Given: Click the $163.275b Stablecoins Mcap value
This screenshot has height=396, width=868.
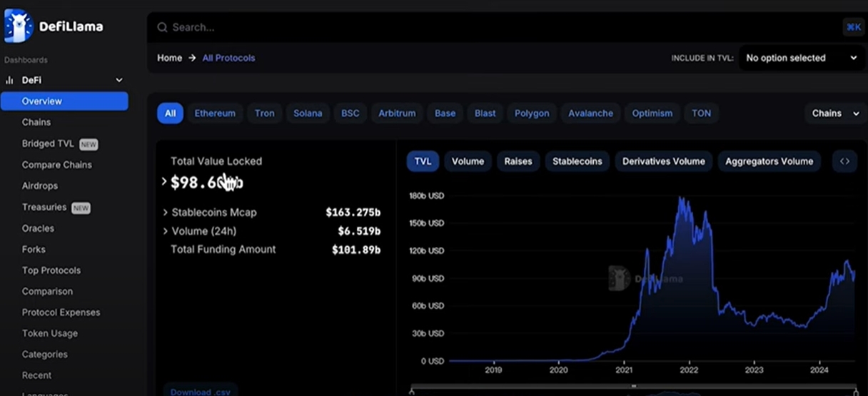Looking at the screenshot, I should 353,213.
